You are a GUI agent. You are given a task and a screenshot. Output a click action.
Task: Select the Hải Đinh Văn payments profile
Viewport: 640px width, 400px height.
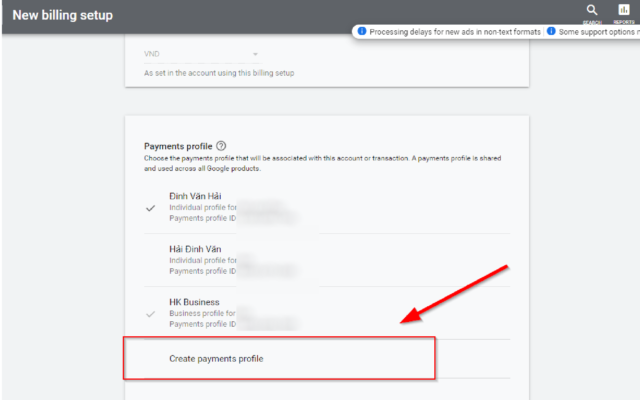pos(327,260)
